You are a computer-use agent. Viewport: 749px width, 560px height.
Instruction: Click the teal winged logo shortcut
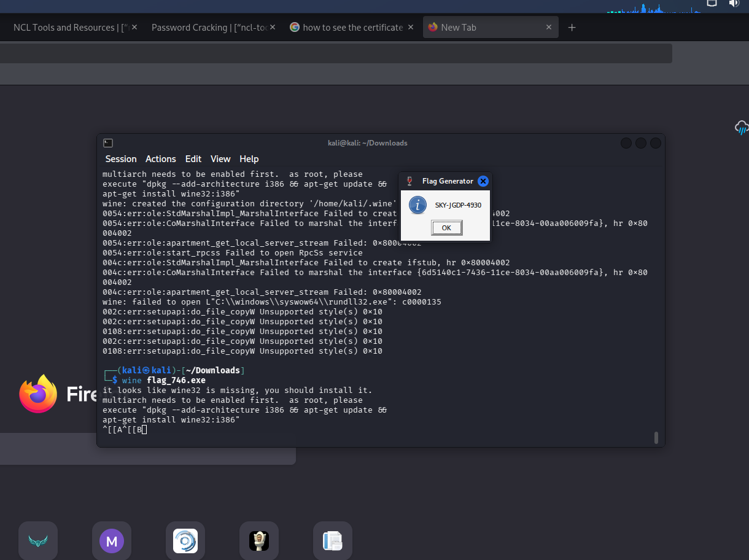(38, 541)
